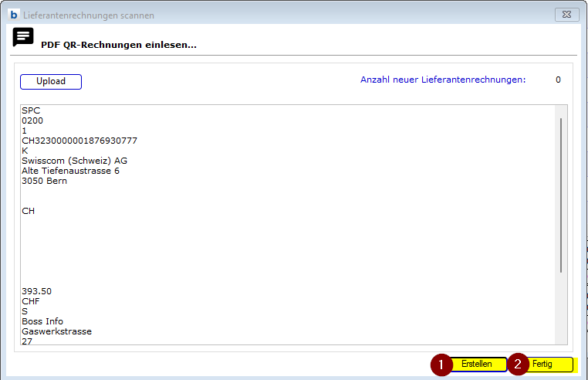Click the 'SPC' header line at top
Screen dimensions: 588x380
coord(31,110)
